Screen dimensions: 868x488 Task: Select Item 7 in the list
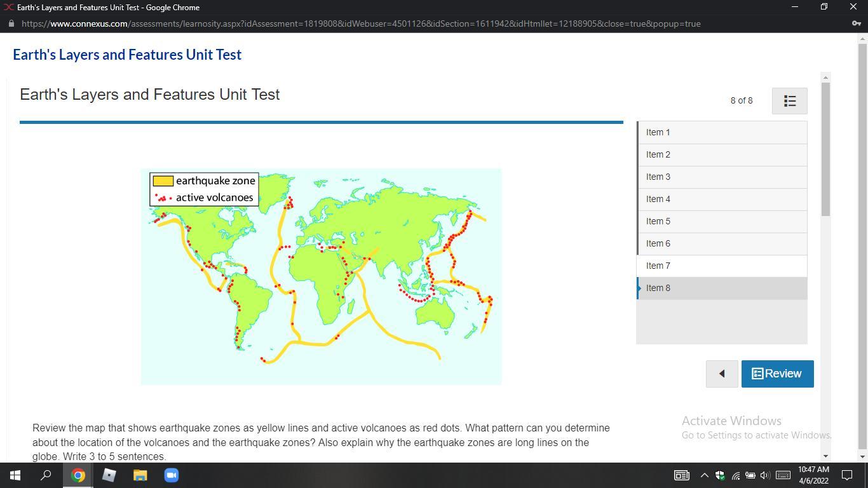[x=722, y=266]
